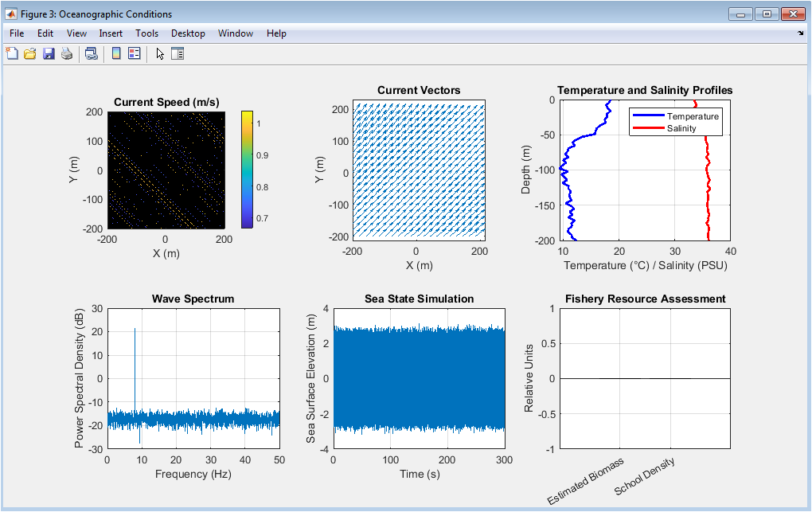Open the Property Inspector icon
The image size is (812, 512).
pos(178,53)
